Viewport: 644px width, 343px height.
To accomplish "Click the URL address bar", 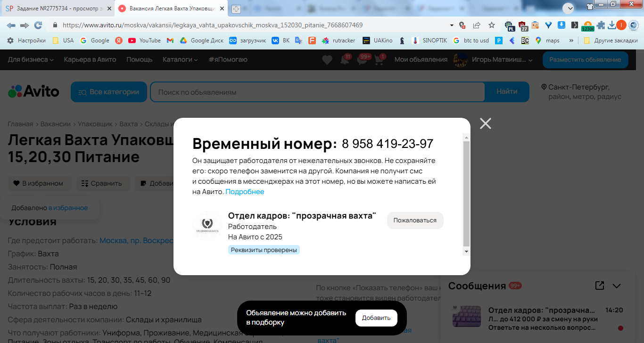I will [255, 25].
